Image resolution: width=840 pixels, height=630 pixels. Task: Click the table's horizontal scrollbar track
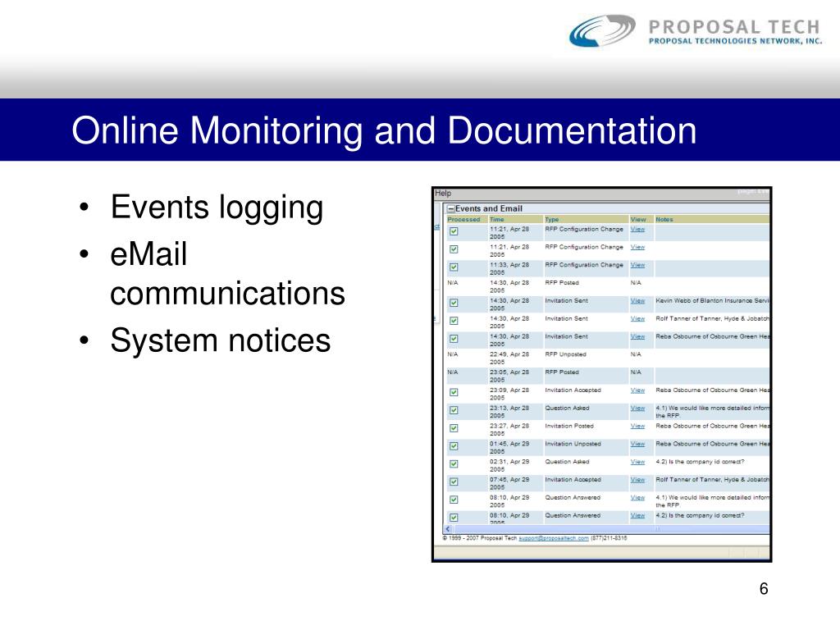(610, 529)
